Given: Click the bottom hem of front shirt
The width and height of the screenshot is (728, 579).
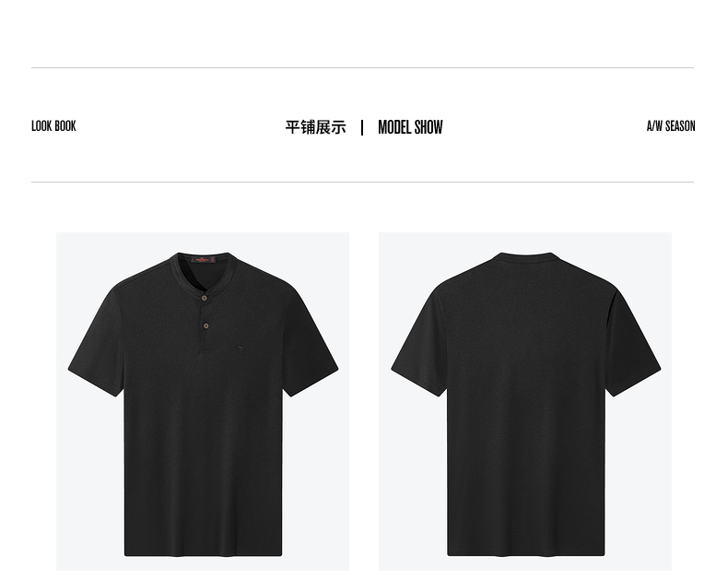Looking at the screenshot, I should click(203, 552).
